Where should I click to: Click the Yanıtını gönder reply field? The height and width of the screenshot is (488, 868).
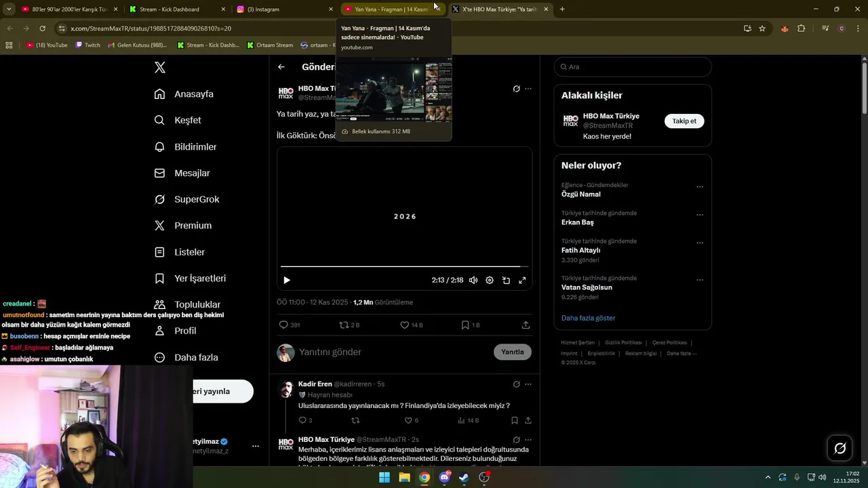pos(393,352)
